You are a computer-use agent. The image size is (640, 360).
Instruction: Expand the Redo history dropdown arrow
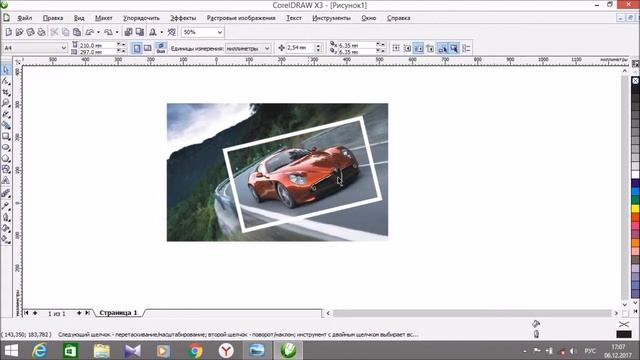pos(117,32)
